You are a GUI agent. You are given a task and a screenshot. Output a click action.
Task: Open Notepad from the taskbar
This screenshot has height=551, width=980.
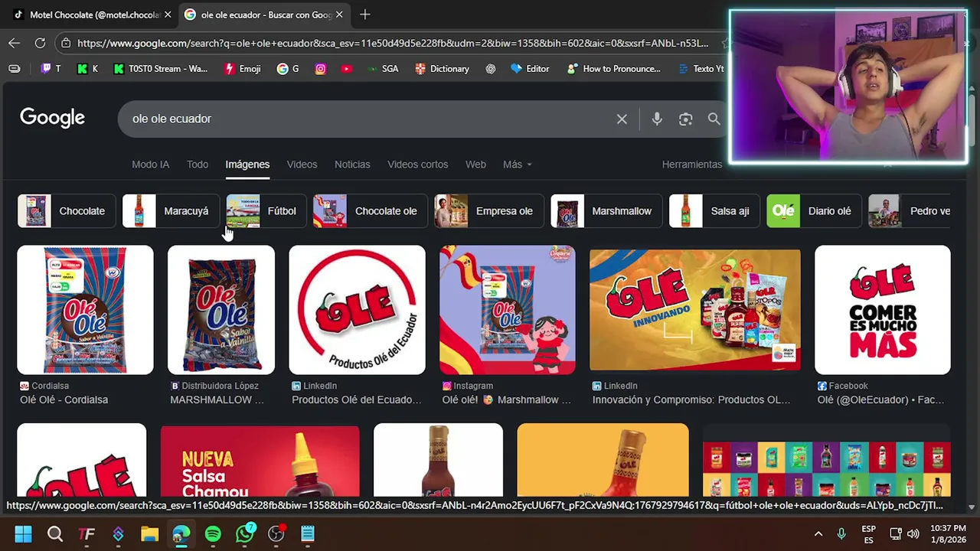coord(308,533)
